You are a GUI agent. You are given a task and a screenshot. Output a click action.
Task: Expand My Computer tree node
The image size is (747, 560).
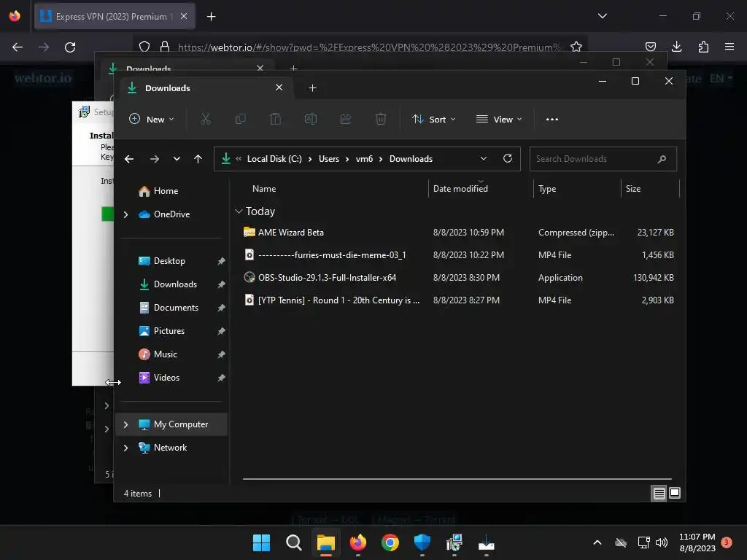[x=125, y=424]
